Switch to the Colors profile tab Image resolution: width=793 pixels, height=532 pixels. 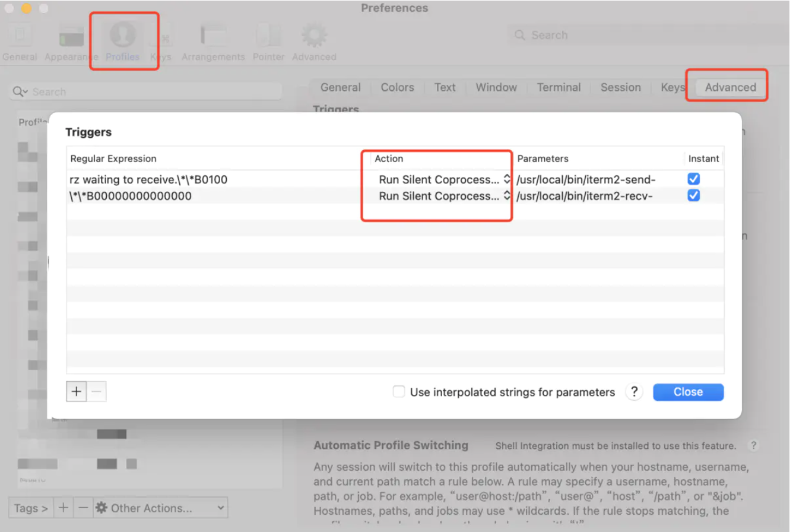(x=397, y=87)
